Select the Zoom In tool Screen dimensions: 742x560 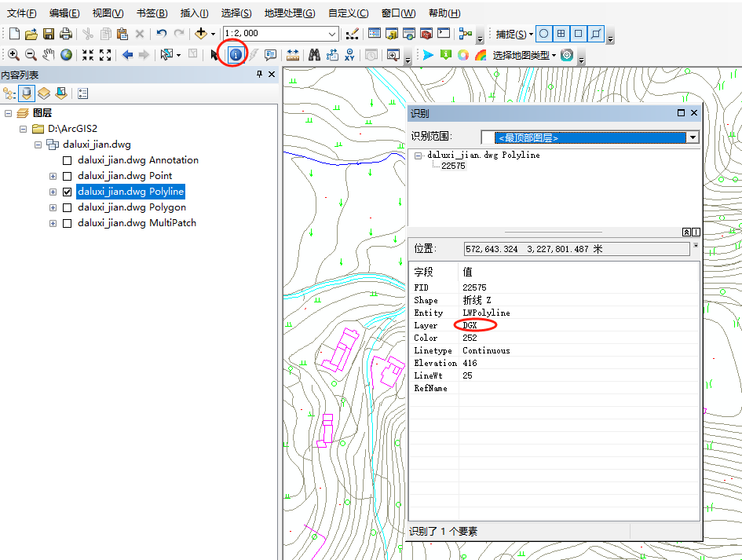[x=14, y=55]
